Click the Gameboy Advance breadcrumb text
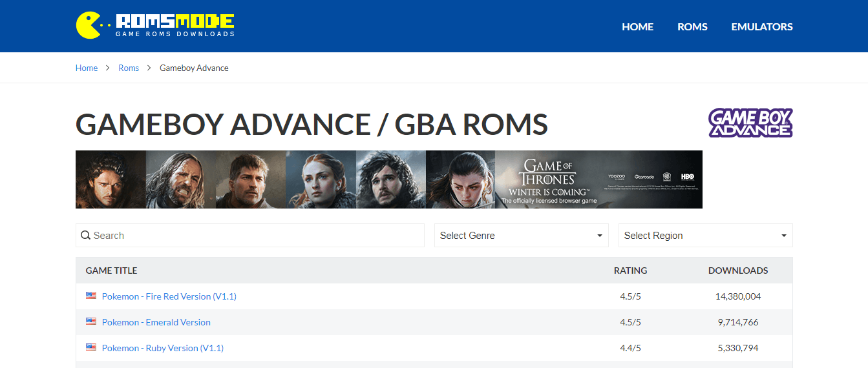Screen dimensions: 868x368 click(x=194, y=68)
